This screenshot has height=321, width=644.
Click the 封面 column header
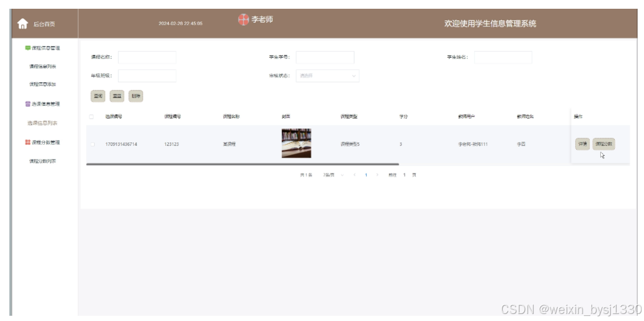[x=286, y=117]
